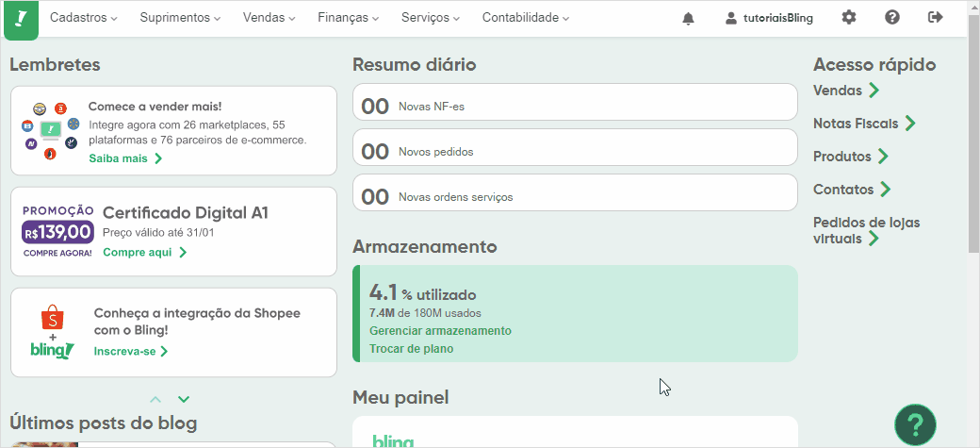Open the notifications bell icon

[688, 18]
